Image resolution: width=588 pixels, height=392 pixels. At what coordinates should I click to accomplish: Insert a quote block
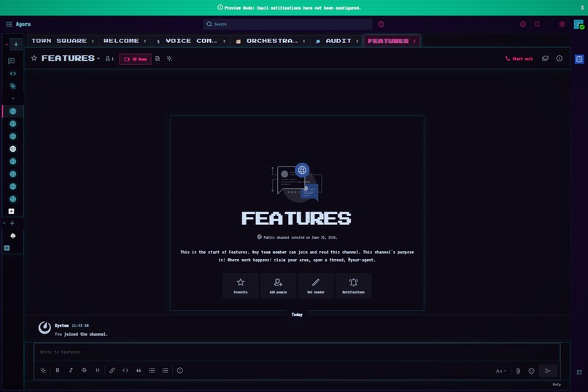139,370
